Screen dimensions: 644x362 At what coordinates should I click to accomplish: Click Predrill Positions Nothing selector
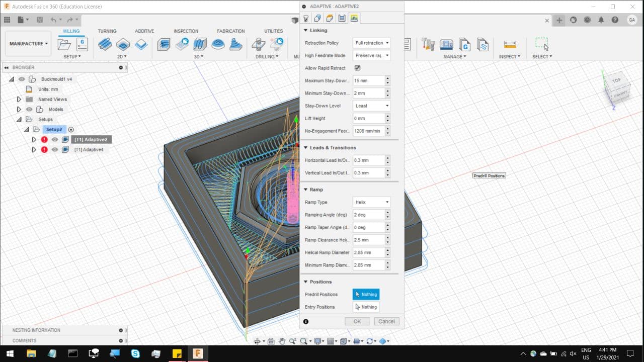366,294
